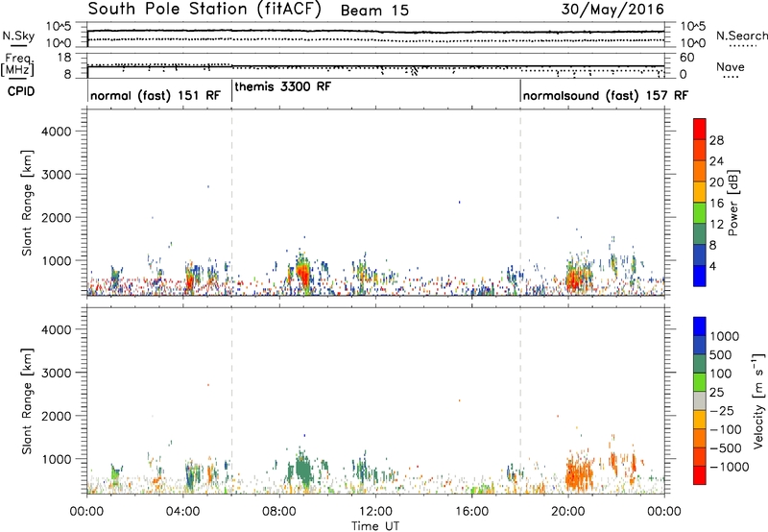This screenshot has width=768, height=532.
Task: Click the 'CPID' row label
Action: pos(21,91)
